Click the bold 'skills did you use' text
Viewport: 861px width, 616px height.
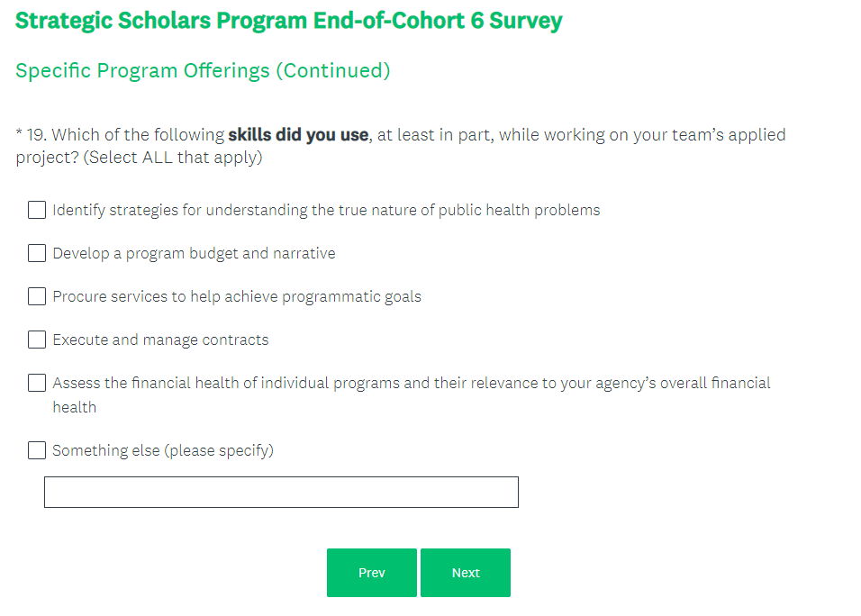tap(298, 135)
